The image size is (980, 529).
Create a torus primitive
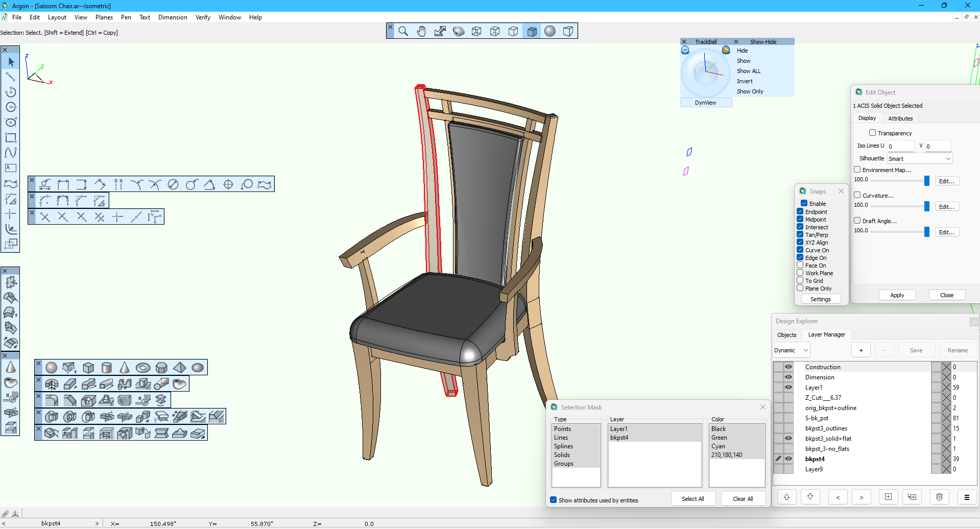click(x=143, y=368)
